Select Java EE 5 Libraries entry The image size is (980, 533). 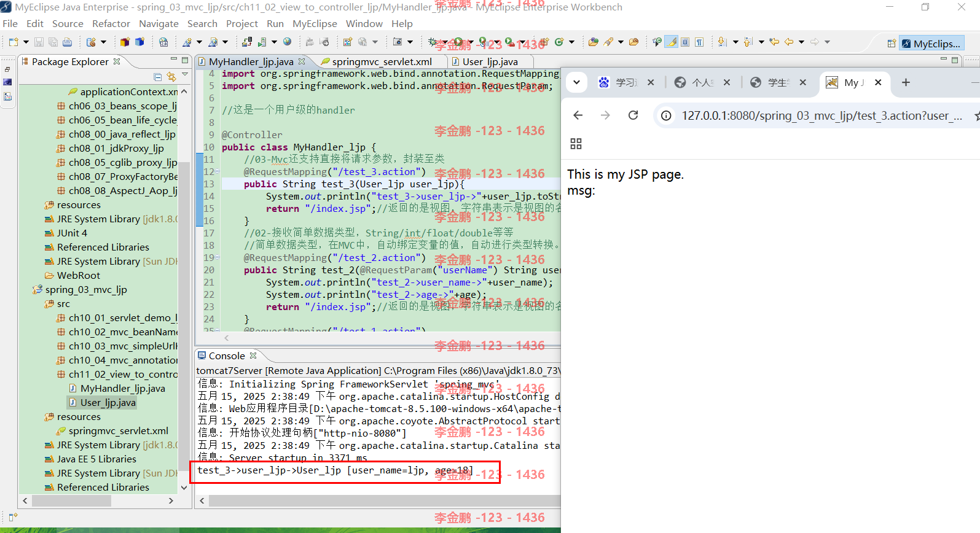[96, 459]
